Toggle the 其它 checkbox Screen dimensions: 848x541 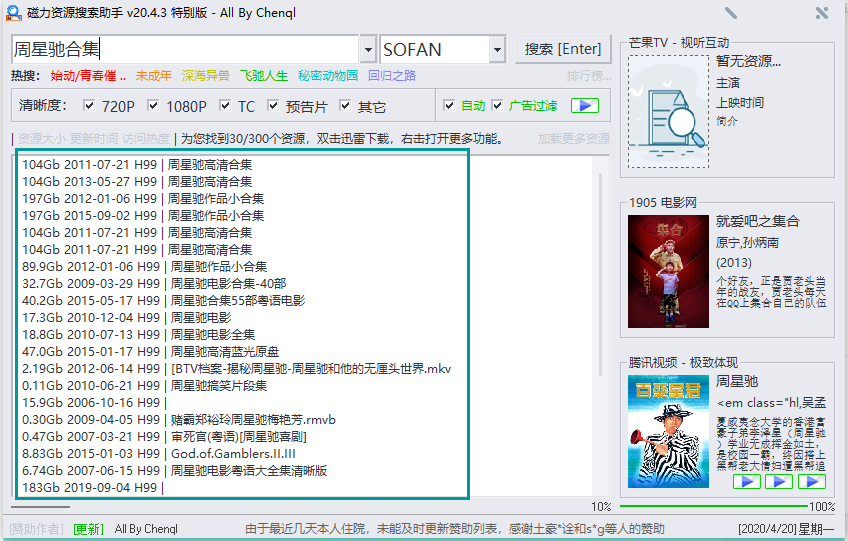[345, 105]
